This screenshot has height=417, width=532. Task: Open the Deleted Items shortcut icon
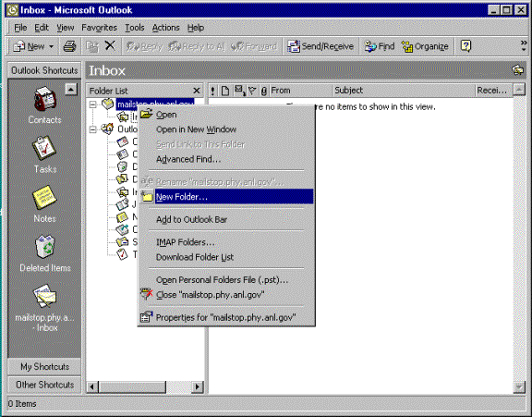click(45, 247)
